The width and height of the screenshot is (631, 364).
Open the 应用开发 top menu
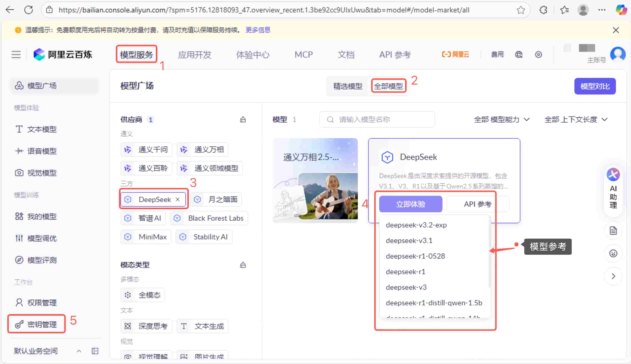194,55
